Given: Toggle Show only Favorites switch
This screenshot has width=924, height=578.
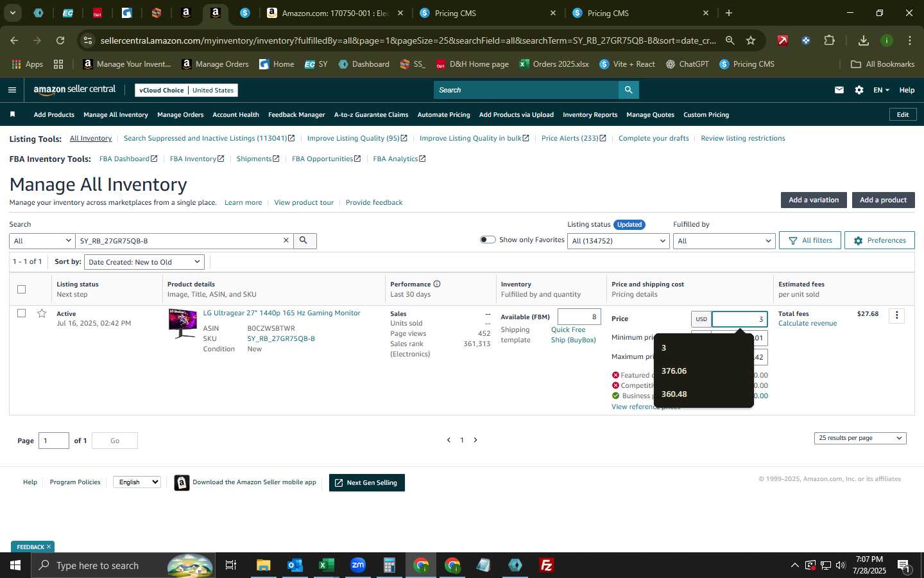Looking at the screenshot, I should (488, 240).
